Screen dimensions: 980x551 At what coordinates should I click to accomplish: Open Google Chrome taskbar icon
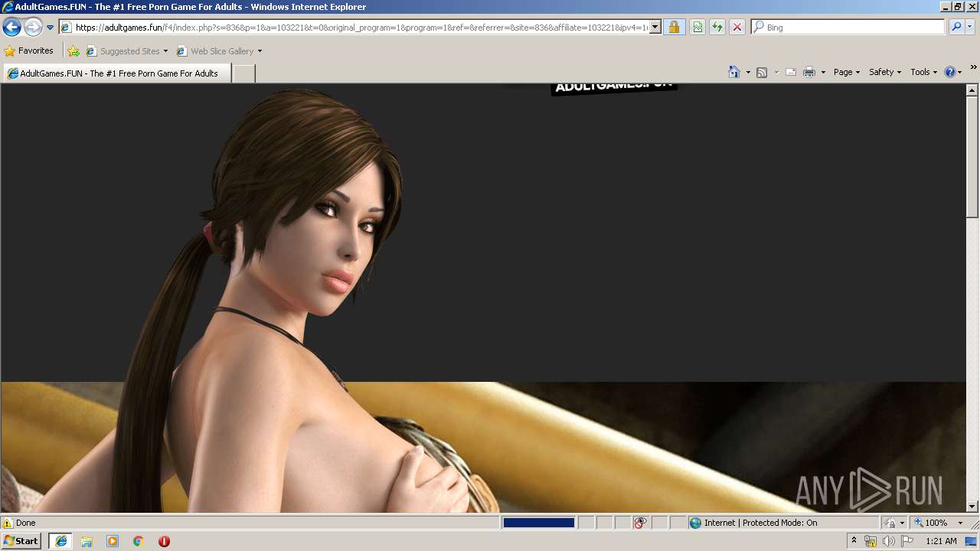[x=139, y=541]
